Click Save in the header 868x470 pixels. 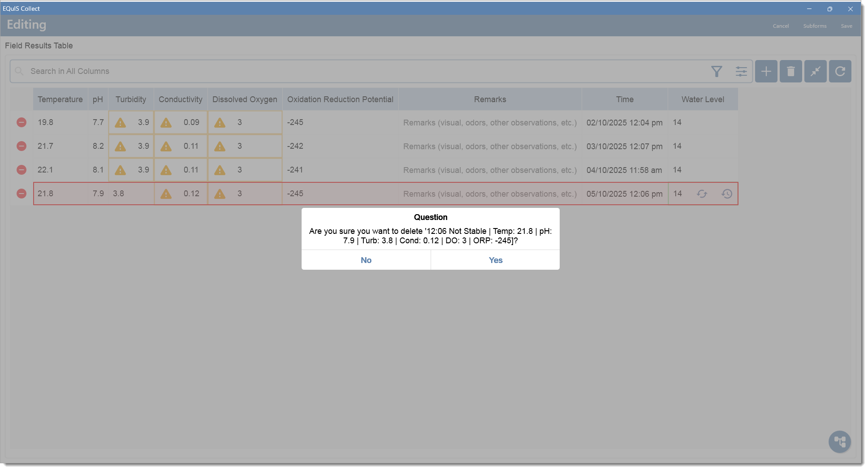pos(846,26)
